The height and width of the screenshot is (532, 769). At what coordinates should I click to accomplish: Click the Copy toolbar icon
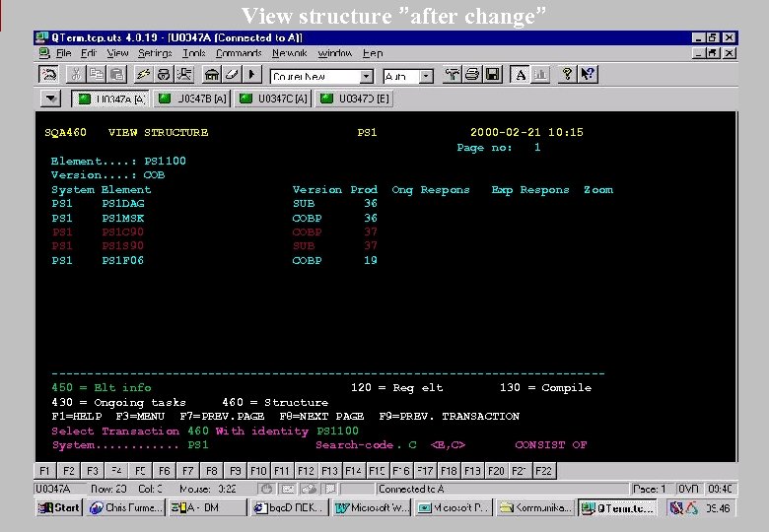[97, 75]
